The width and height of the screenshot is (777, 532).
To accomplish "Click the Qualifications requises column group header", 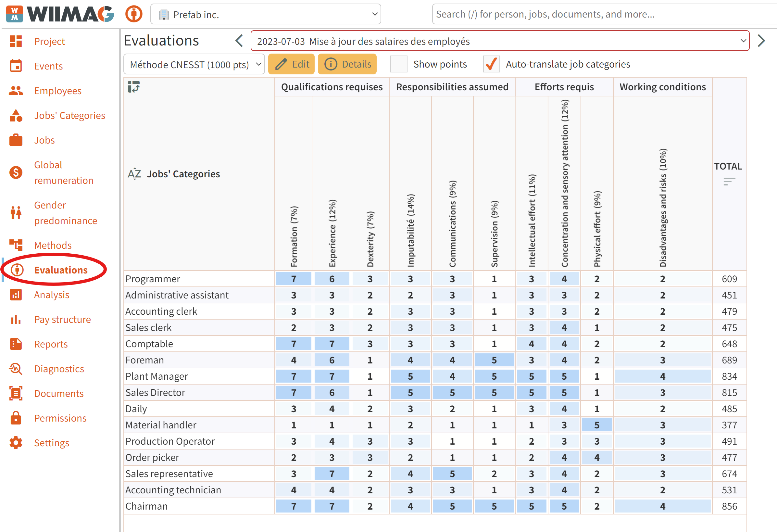I will (332, 87).
